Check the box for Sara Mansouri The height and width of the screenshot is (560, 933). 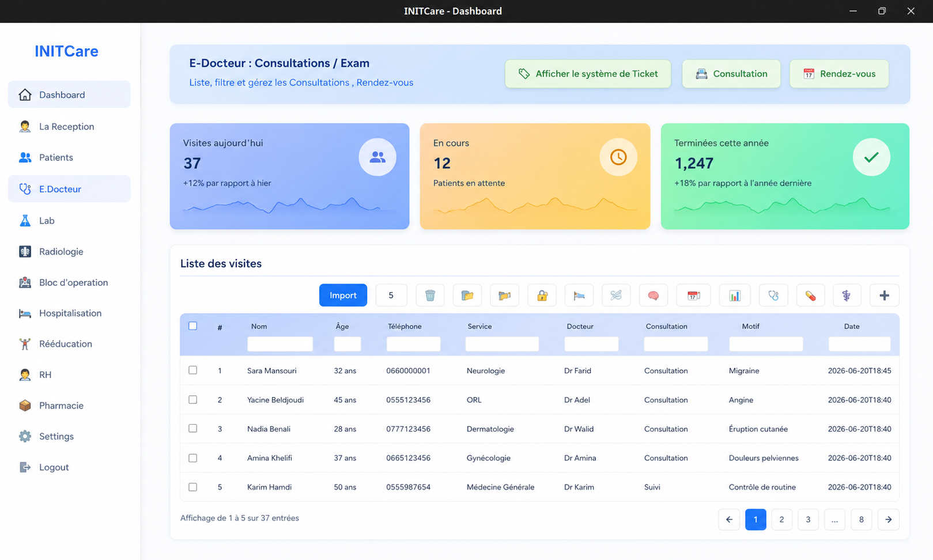tap(193, 370)
